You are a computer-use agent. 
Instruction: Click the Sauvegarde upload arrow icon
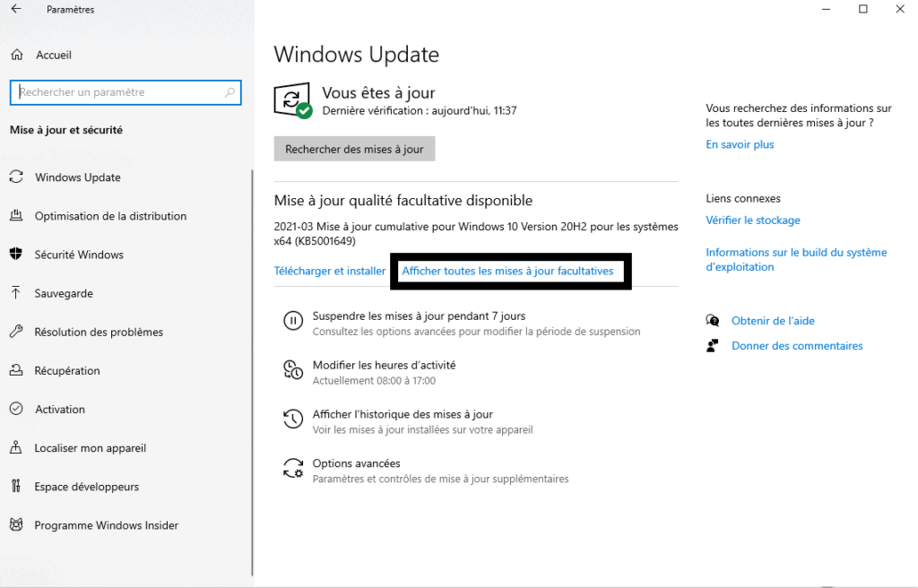tap(16, 293)
